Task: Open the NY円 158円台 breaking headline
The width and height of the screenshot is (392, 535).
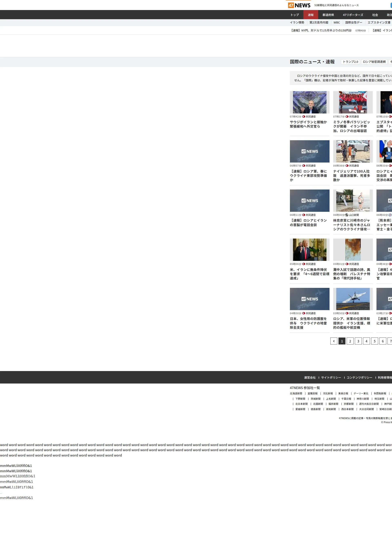Action: click(x=321, y=30)
